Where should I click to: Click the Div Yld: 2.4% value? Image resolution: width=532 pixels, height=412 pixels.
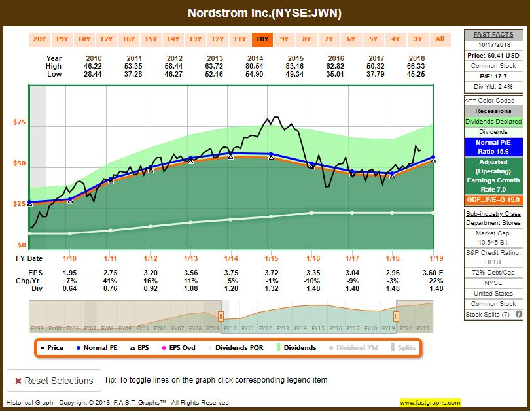(493, 87)
